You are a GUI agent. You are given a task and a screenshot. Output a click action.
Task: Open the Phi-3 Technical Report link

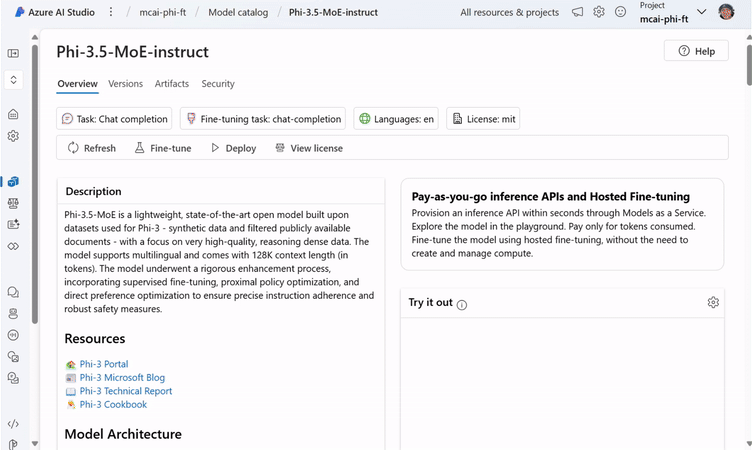pyautogui.click(x=126, y=391)
